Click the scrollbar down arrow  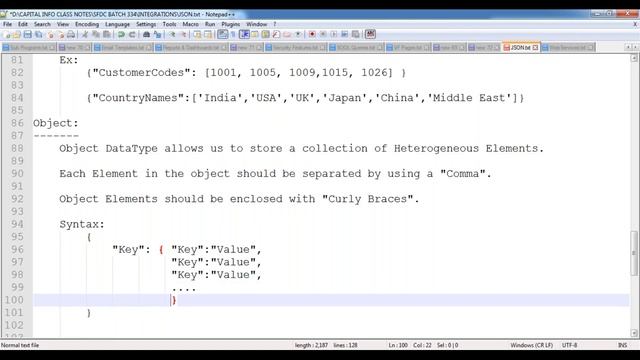tap(634, 333)
